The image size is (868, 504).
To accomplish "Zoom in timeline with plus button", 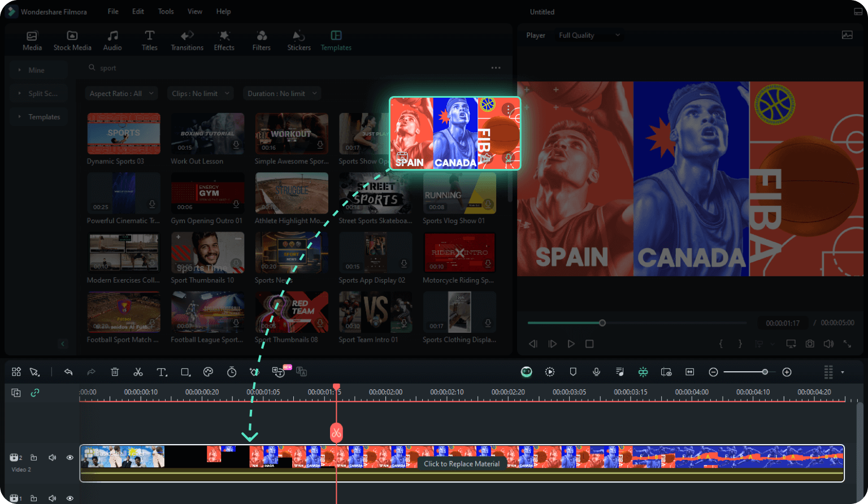I will [787, 372].
